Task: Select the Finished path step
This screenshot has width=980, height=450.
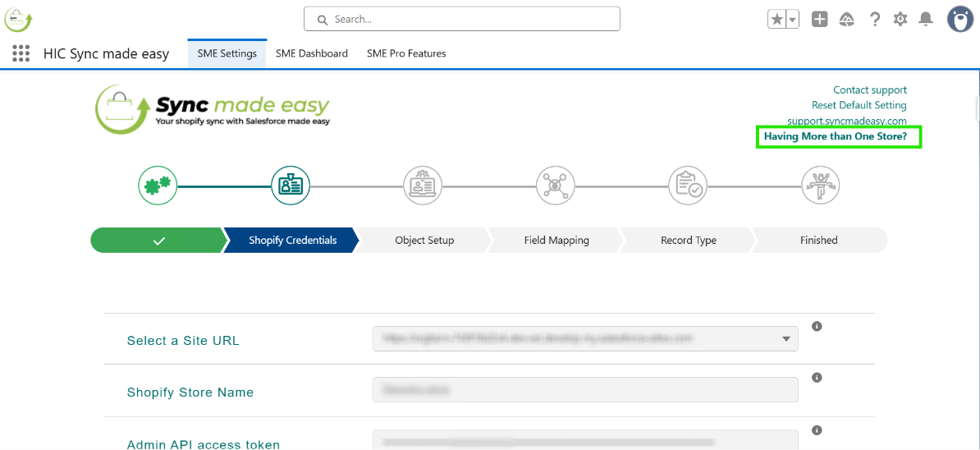Action: (x=819, y=241)
